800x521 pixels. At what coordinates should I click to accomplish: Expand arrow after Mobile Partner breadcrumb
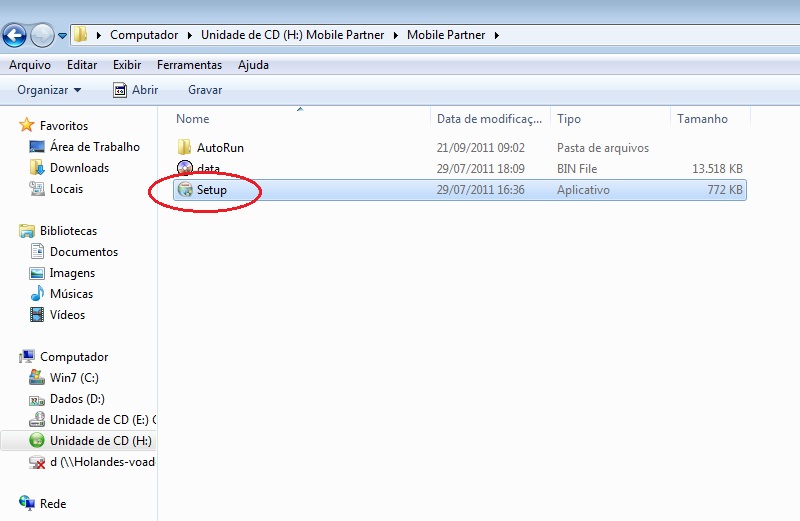pos(496,35)
